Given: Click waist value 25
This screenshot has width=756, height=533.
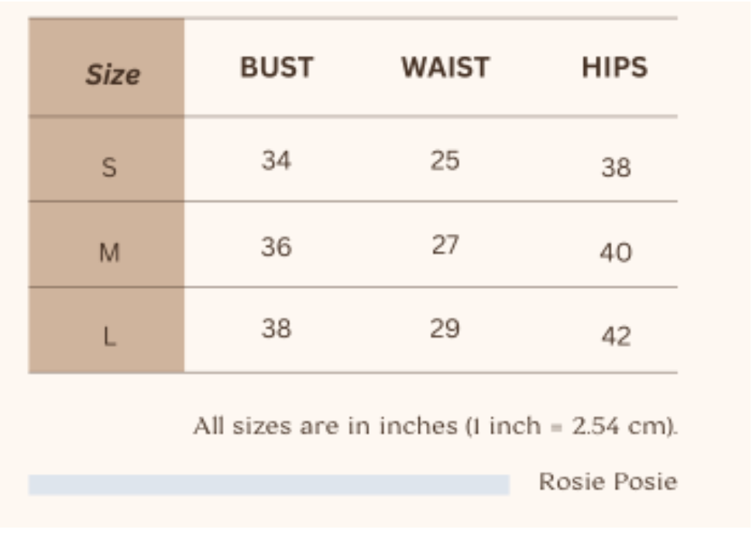Looking at the screenshot, I should pyautogui.click(x=445, y=160).
